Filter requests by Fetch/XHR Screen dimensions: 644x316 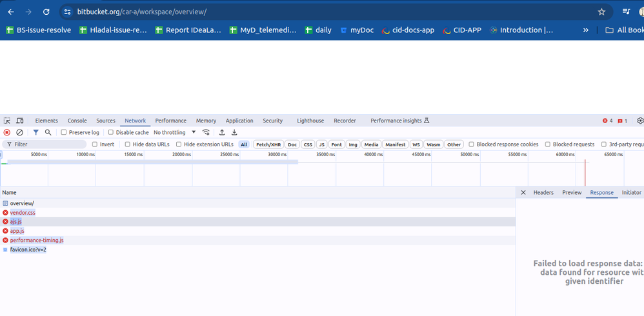[268, 144]
